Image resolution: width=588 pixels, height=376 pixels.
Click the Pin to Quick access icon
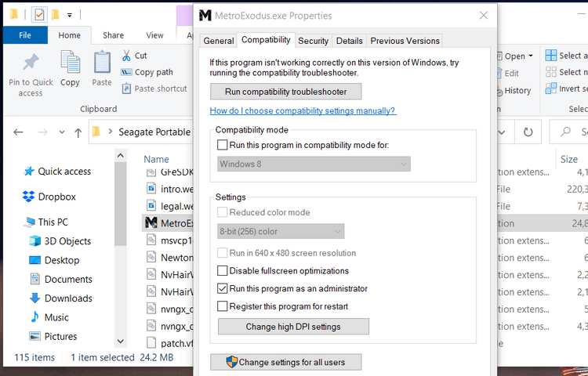31,64
